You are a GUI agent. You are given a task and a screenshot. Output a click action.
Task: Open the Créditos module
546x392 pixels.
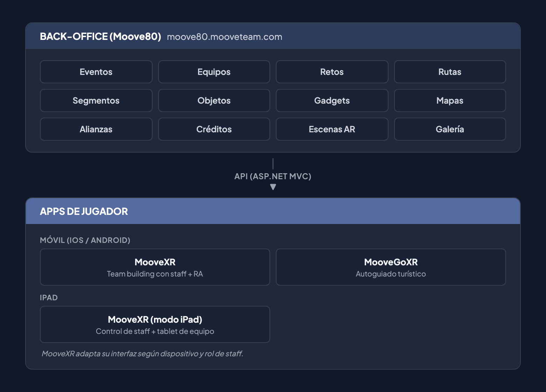214,129
